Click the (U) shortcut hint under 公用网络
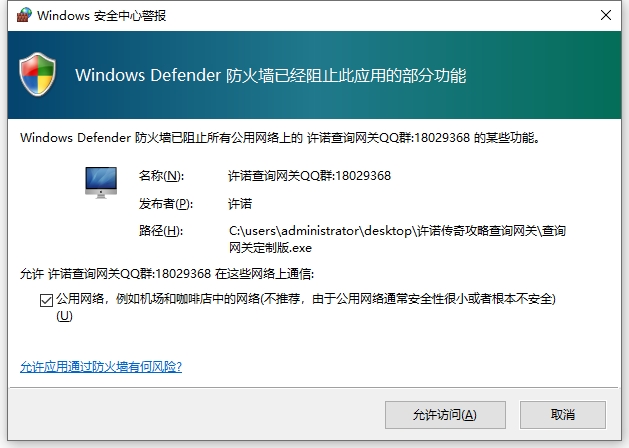The height and width of the screenshot is (448, 629). [64, 316]
